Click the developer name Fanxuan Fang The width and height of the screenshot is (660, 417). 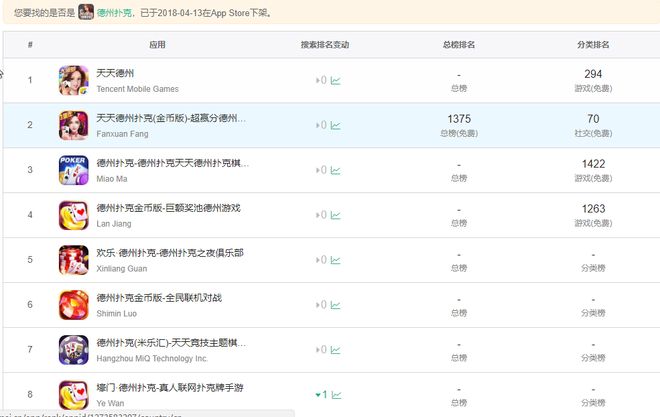pos(122,134)
